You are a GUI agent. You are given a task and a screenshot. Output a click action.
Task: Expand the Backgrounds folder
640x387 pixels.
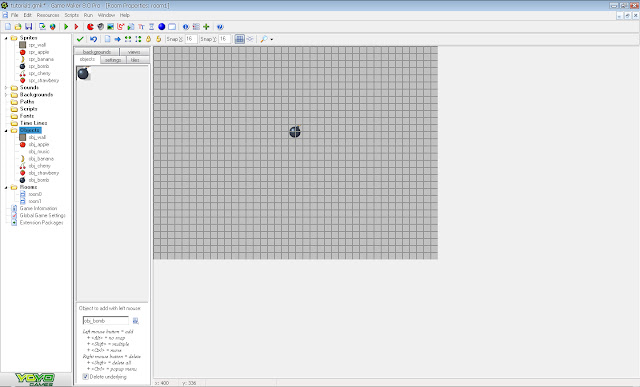point(6,95)
